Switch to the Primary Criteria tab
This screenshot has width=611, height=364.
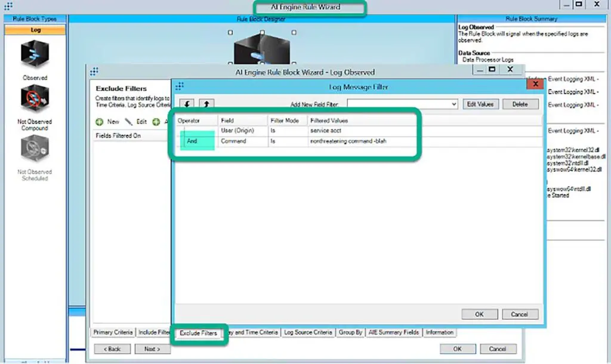[x=112, y=332]
